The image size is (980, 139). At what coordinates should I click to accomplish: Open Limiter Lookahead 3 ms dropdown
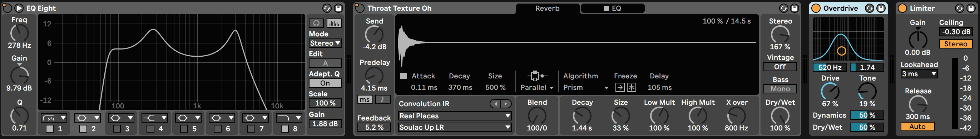[919, 74]
